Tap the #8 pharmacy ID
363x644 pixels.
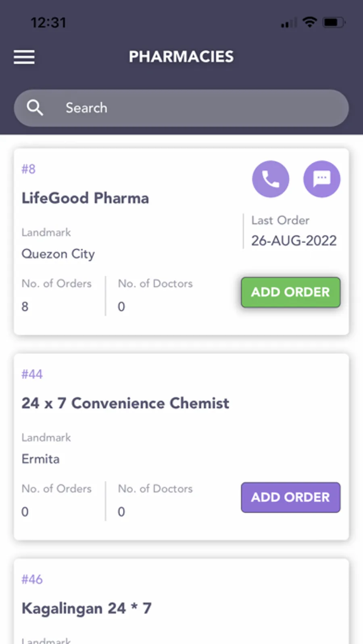29,169
